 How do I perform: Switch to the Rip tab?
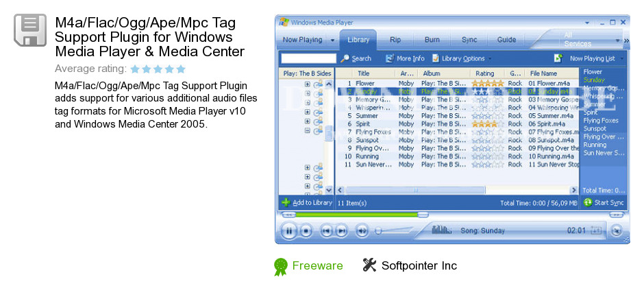pyautogui.click(x=395, y=40)
